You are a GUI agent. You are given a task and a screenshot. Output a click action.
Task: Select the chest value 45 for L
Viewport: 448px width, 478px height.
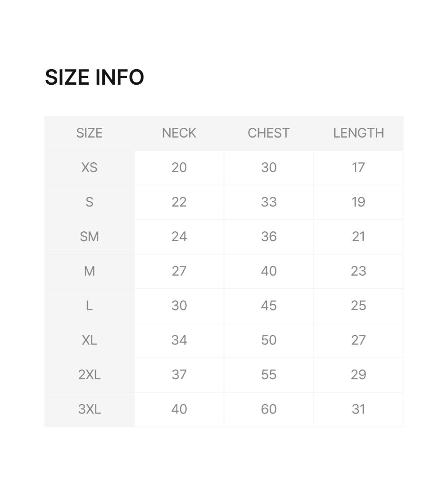click(x=269, y=306)
